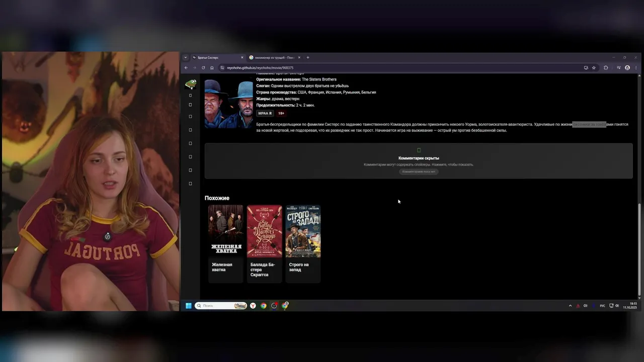Open Yandex Browser from the taskbar
Screen dimensions: 644x362
point(253,306)
